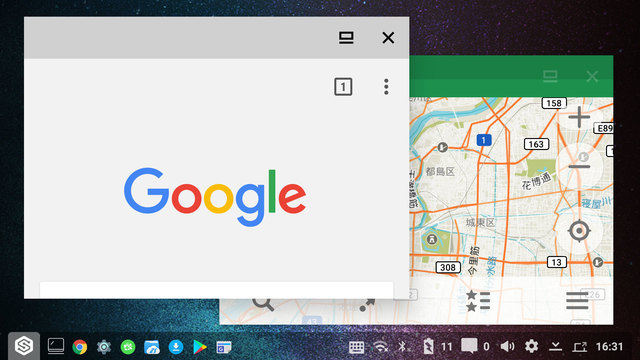Toggle Chrome window's fullscreen/restore button
The image size is (640, 360).
[x=346, y=38]
